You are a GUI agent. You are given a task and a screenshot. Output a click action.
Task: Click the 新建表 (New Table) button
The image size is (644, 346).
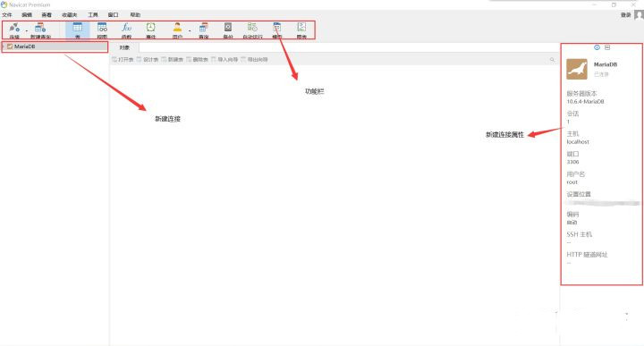click(172, 60)
